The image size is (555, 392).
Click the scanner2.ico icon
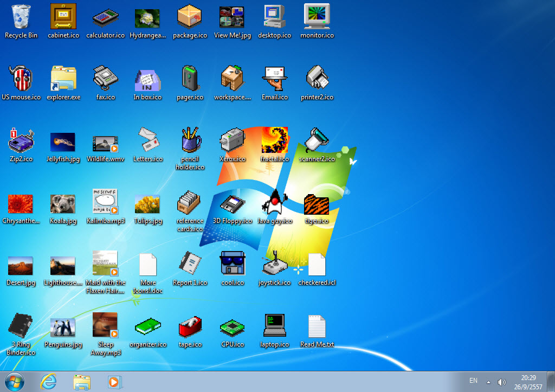[317, 141]
